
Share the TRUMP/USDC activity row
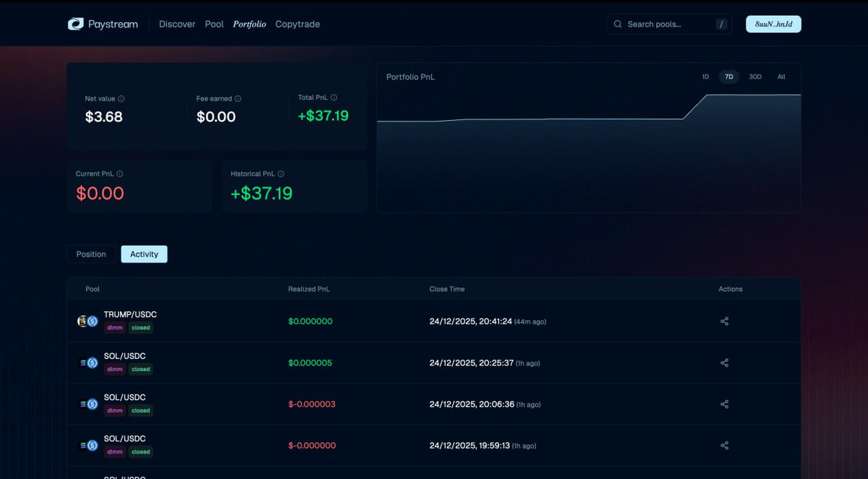tap(724, 321)
